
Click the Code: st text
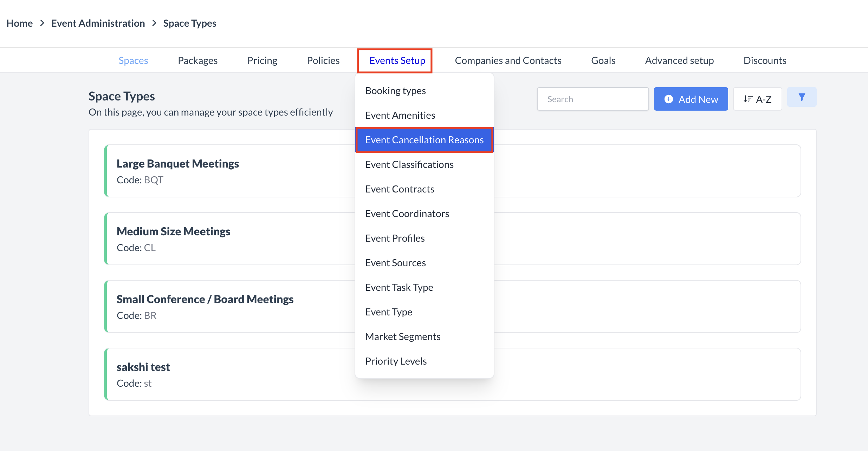click(x=134, y=383)
